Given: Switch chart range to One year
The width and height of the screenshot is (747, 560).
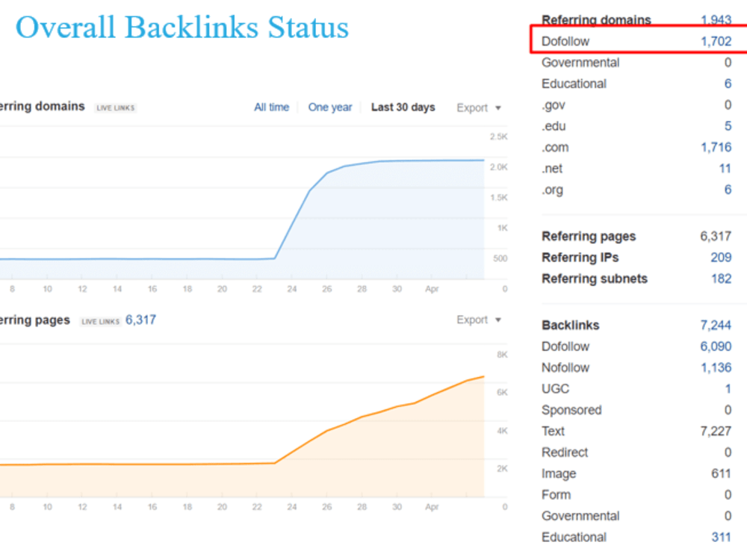Looking at the screenshot, I should [x=330, y=107].
